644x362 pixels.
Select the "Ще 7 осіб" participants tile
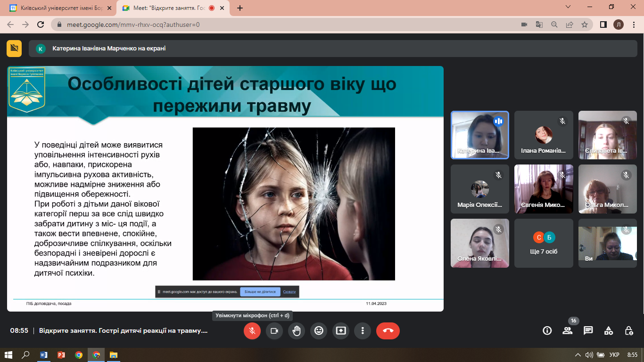(x=544, y=243)
